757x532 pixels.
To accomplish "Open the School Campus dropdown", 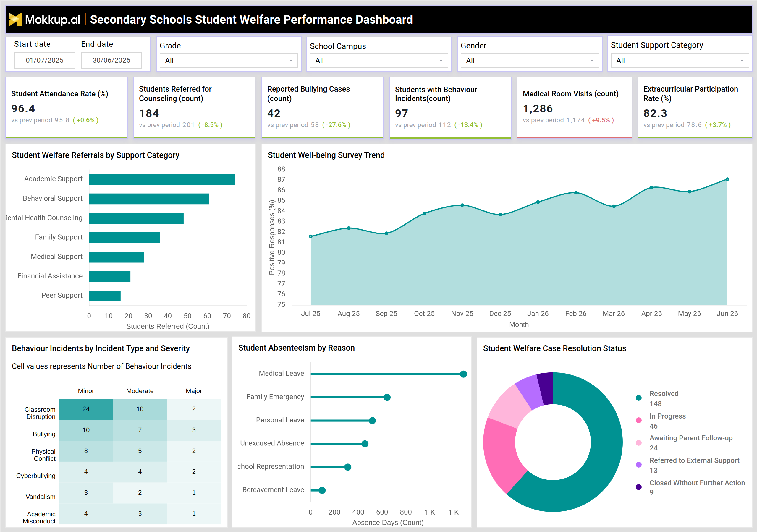I will (379, 61).
